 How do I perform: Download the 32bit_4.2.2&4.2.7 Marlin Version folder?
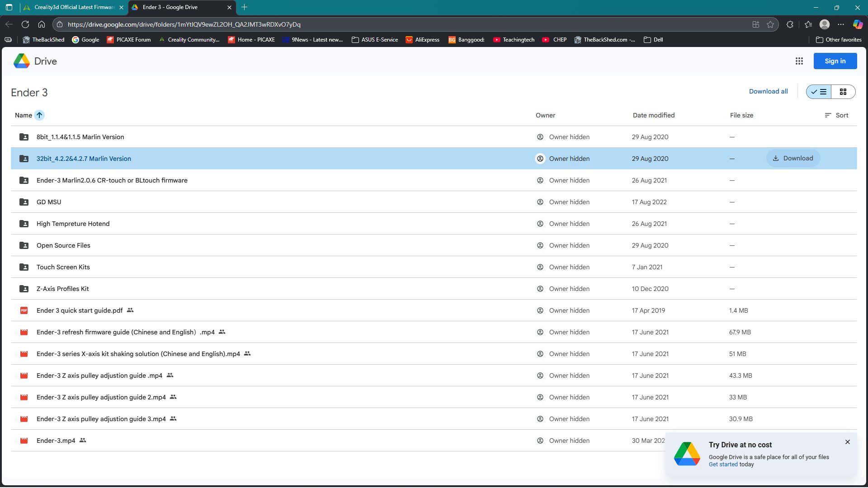(x=793, y=158)
